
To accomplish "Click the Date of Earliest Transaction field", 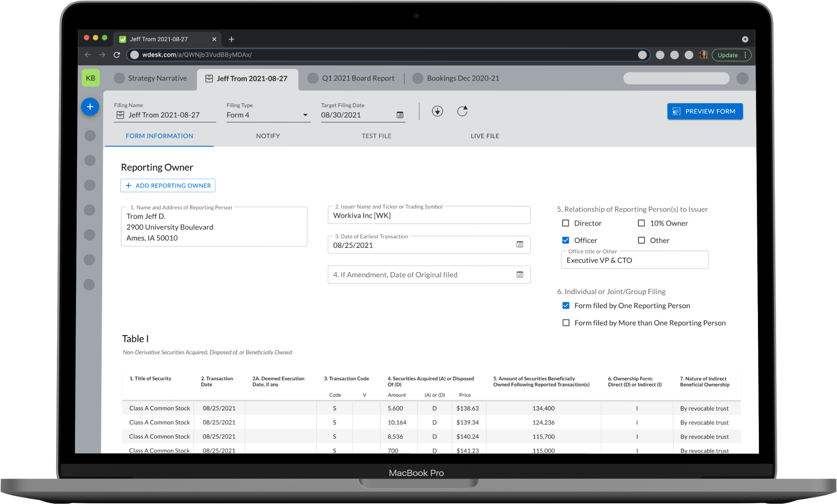I will 429,245.
